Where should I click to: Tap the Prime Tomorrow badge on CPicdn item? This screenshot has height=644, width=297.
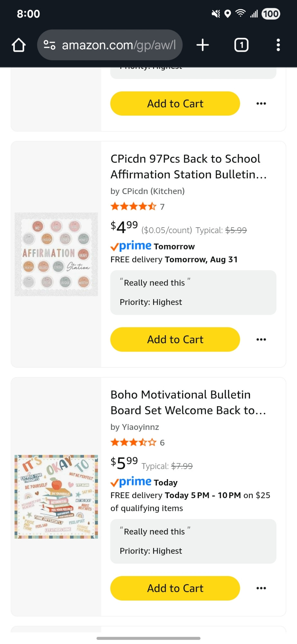pos(153,246)
